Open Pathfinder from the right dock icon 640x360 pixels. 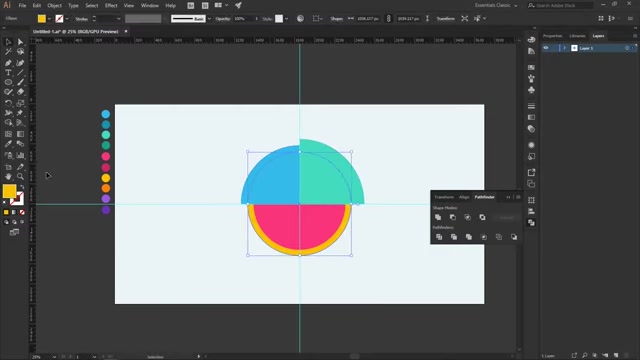point(531,222)
